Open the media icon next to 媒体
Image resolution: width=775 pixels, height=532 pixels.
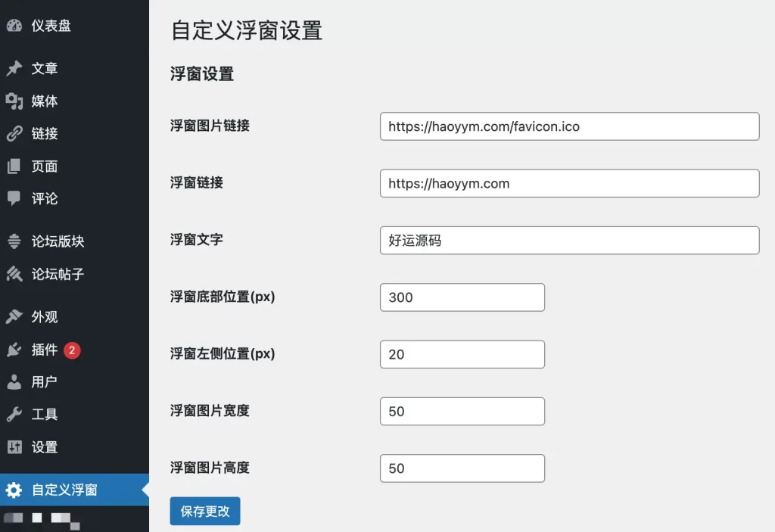click(14, 101)
